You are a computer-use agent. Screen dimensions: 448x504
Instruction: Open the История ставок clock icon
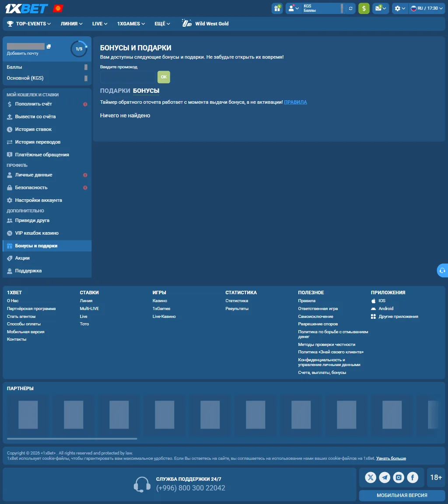click(x=10, y=130)
